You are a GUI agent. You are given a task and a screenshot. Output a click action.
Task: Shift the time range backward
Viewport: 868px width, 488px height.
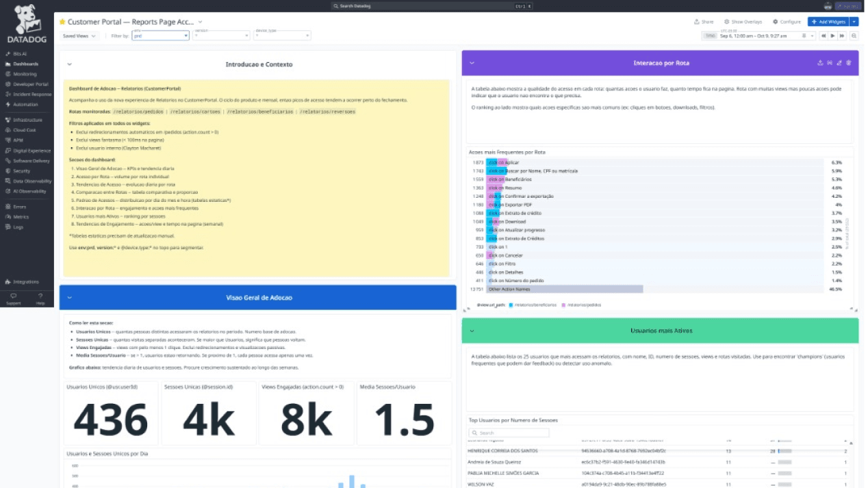(x=824, y=36)
